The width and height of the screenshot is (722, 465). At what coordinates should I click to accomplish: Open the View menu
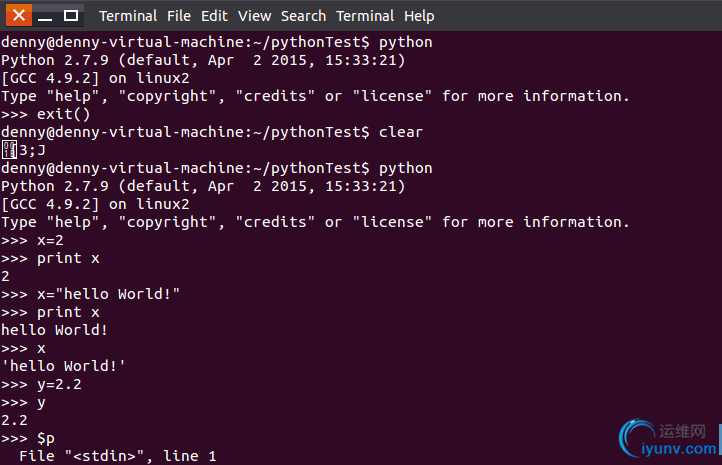coord(254,16)
